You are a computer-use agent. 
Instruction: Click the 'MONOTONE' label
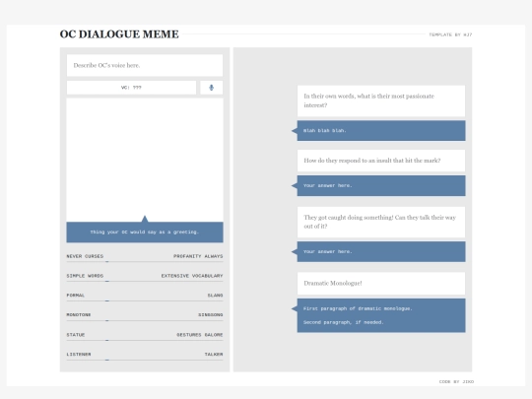tap(79, 315)
